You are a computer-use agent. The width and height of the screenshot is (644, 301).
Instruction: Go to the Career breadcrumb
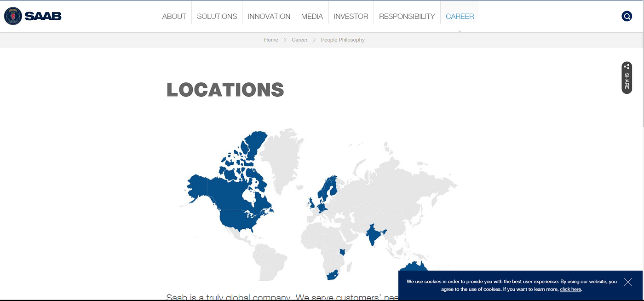coord(299,40)
